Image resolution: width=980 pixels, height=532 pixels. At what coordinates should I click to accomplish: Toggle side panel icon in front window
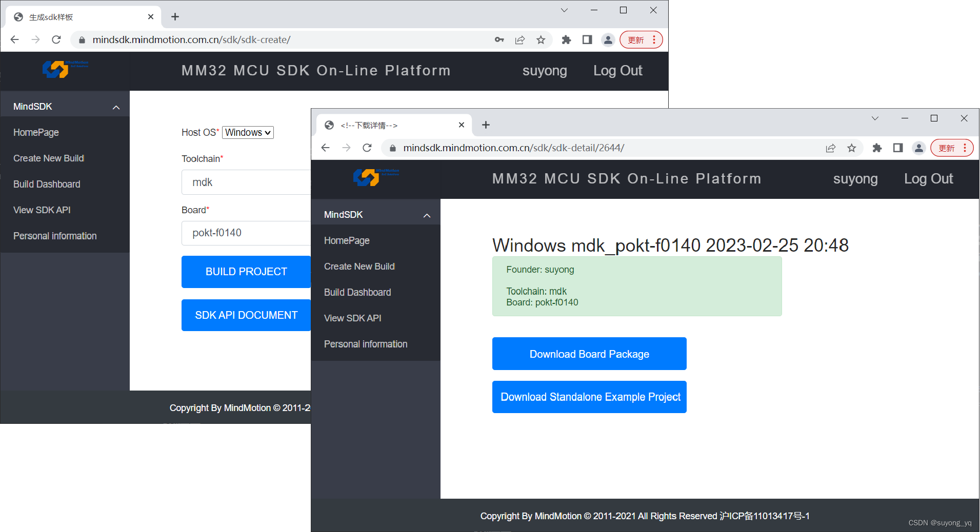tap(897, 148)
